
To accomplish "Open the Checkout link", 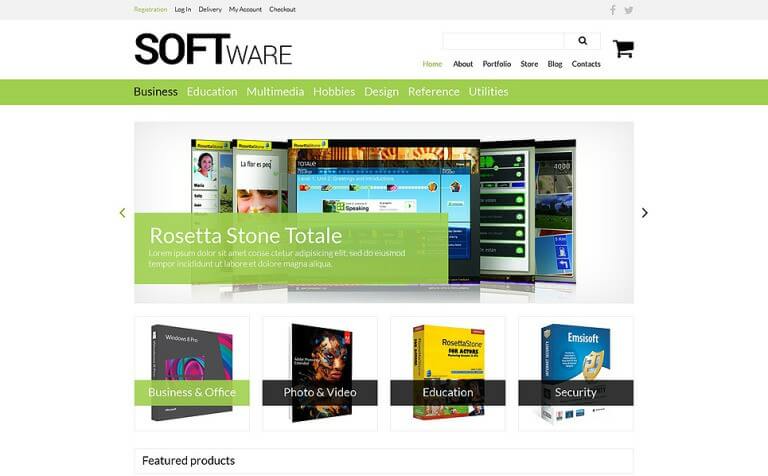I will click(x=282, y=9).
